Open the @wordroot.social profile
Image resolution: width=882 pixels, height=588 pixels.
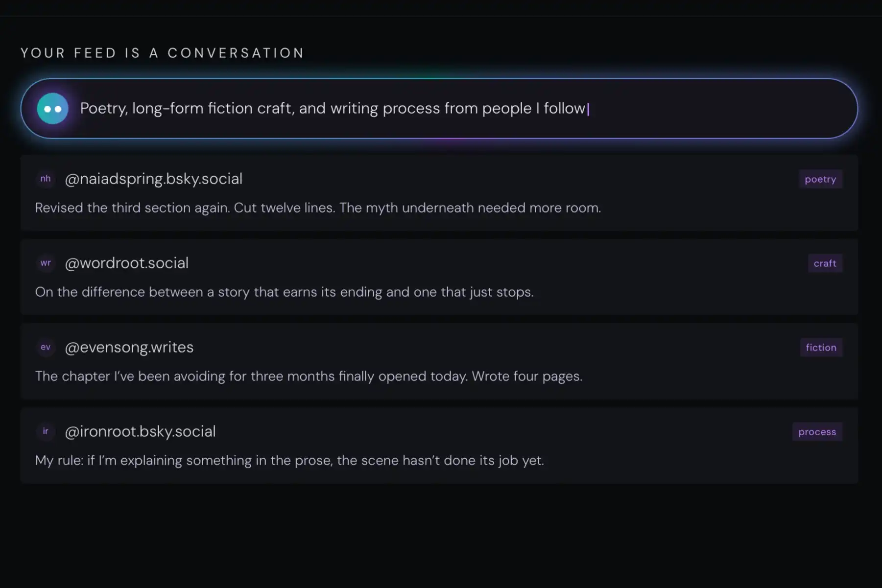click(126, 263)
